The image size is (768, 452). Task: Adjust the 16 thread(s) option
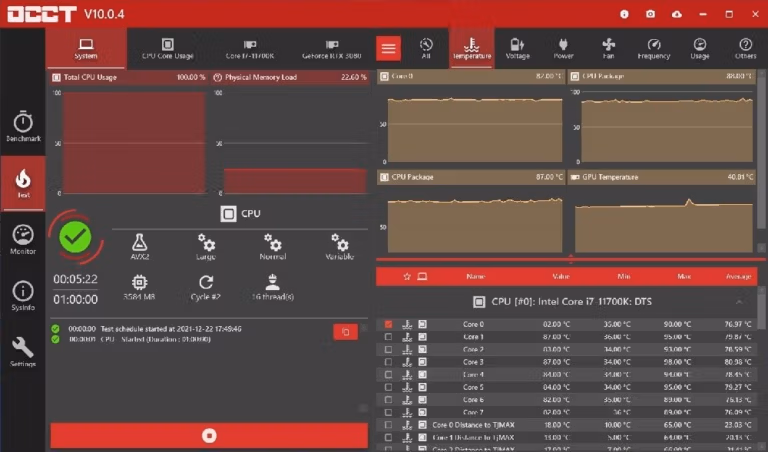coord(272,287)
